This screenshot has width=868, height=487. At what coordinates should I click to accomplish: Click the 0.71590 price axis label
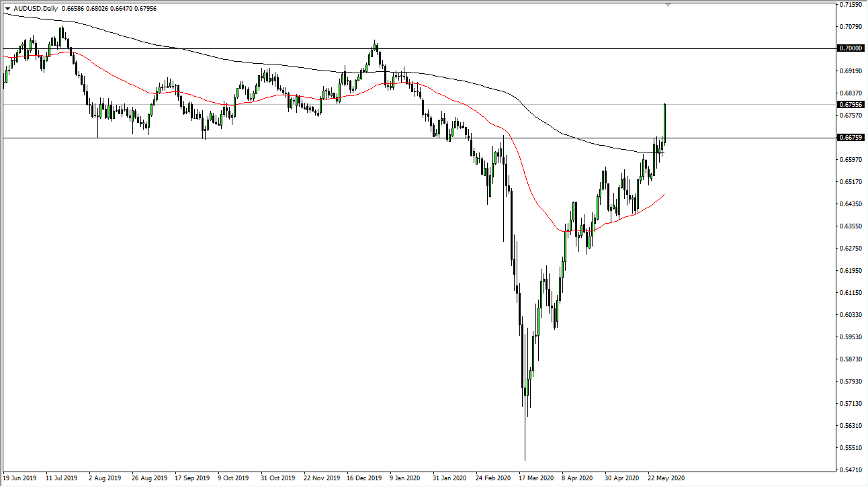(849, 5)
